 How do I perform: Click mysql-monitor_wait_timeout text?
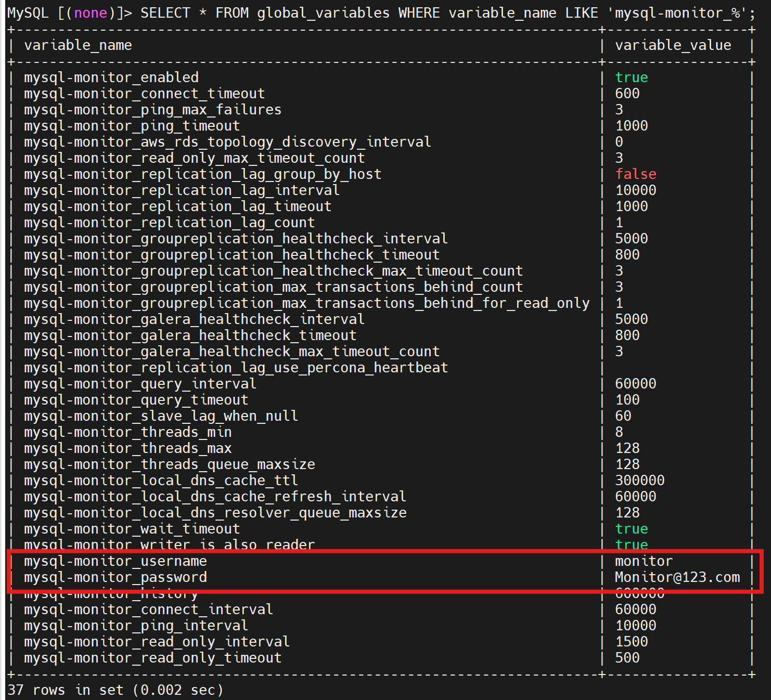pyautogui.click(x=132, y=529)
